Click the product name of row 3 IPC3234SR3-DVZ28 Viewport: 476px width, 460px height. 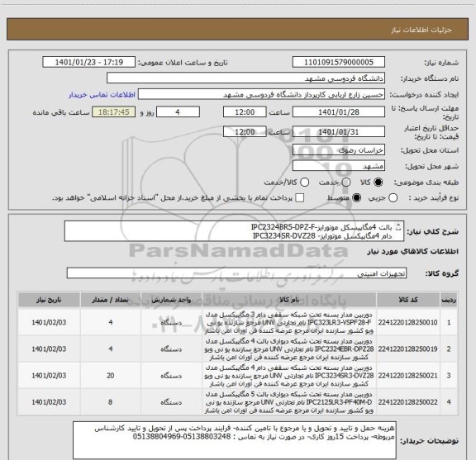[289, 376]
